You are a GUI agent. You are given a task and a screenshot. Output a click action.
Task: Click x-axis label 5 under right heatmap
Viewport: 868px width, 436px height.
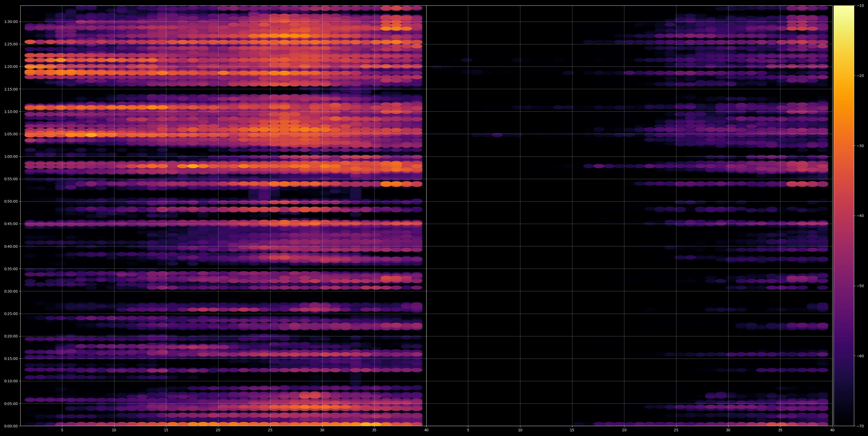pyautogui.click(x=468, y=430)
